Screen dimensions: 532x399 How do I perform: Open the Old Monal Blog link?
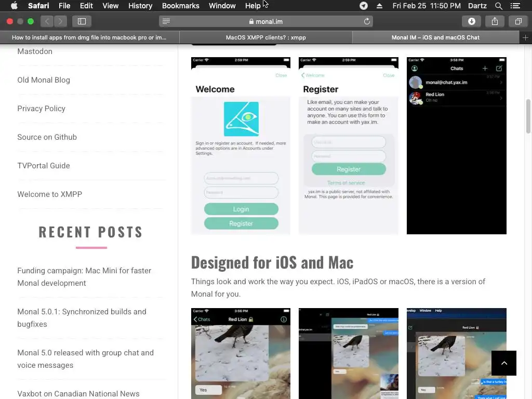click(x=44, y=79)
